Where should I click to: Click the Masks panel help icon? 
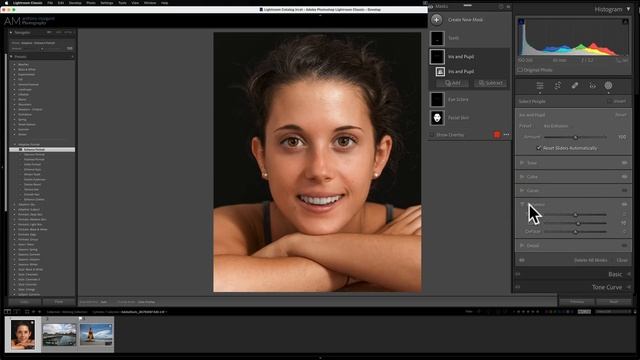(501, 7)
